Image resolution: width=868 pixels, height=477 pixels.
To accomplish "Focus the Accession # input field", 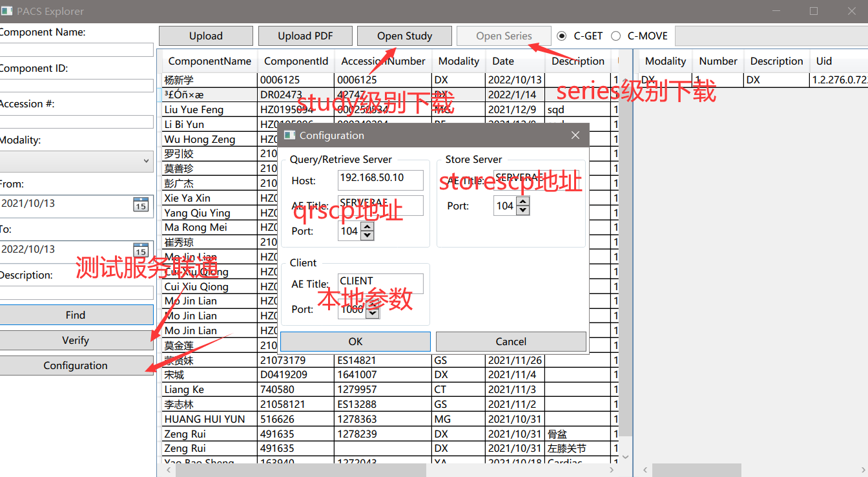I will (x=76, y=122).
